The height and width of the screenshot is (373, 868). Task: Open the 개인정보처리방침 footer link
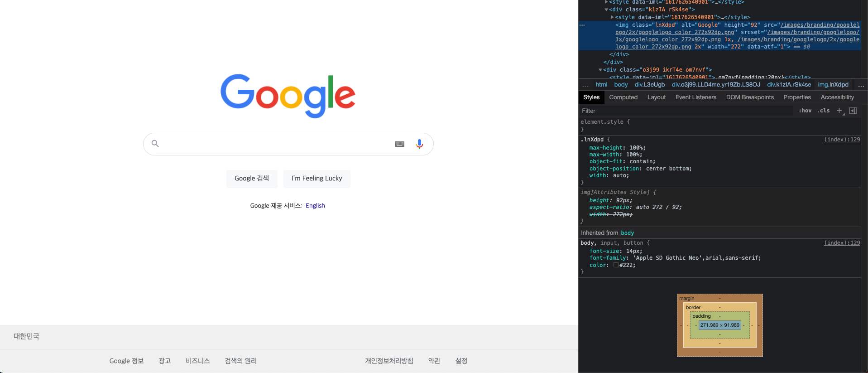(389, 361)
